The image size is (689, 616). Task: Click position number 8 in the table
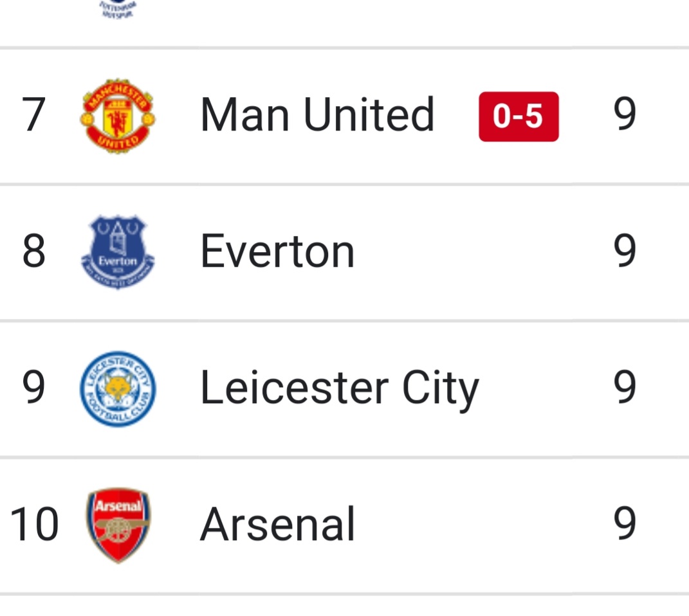(33, 252)
